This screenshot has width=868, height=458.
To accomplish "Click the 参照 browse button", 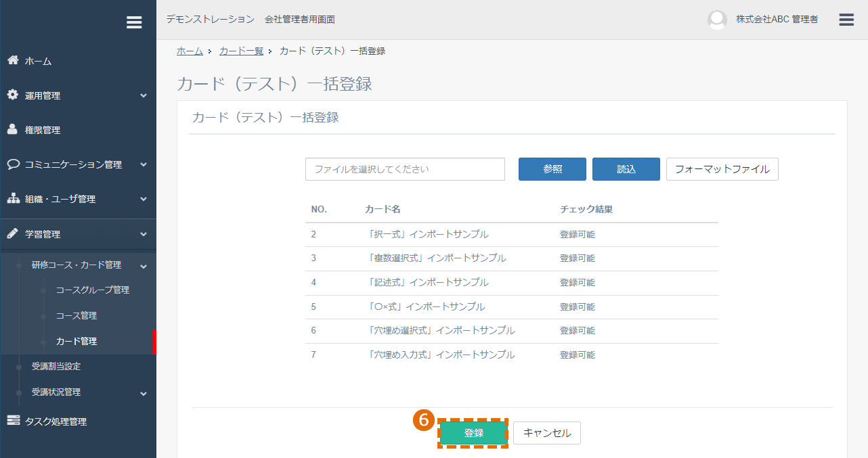I will 552,169.
